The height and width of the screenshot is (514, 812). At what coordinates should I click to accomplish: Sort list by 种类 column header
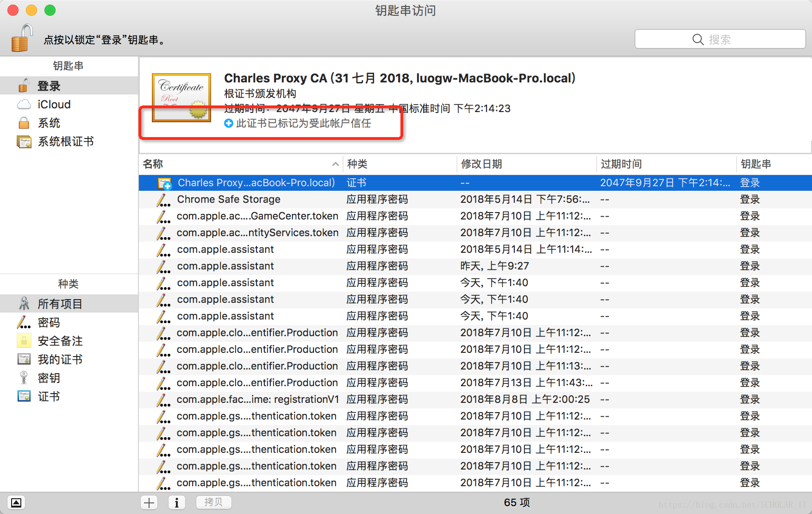[x=400, y=164]
